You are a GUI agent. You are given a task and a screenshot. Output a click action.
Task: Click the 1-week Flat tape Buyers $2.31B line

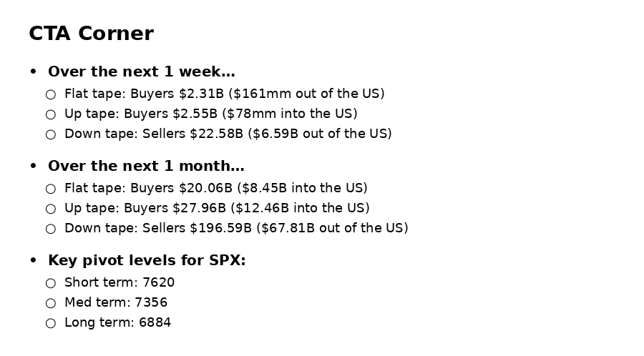(x=224, y=94)
